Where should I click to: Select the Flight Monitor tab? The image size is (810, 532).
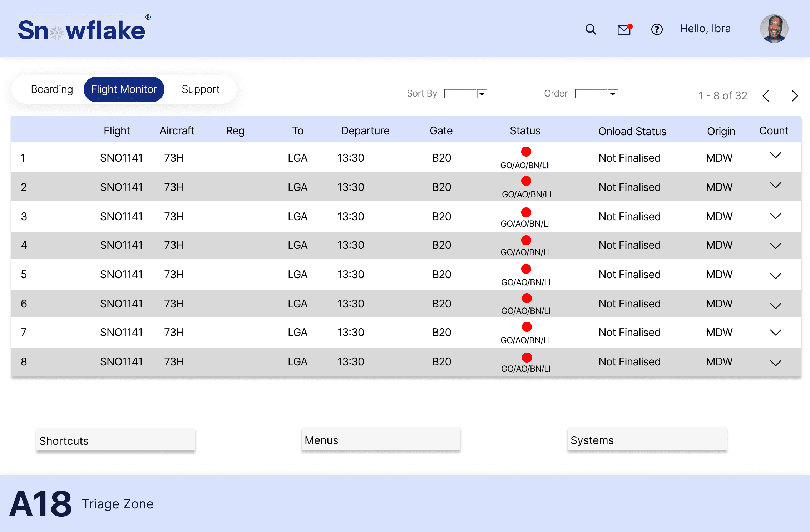click(x=124, y=89)
